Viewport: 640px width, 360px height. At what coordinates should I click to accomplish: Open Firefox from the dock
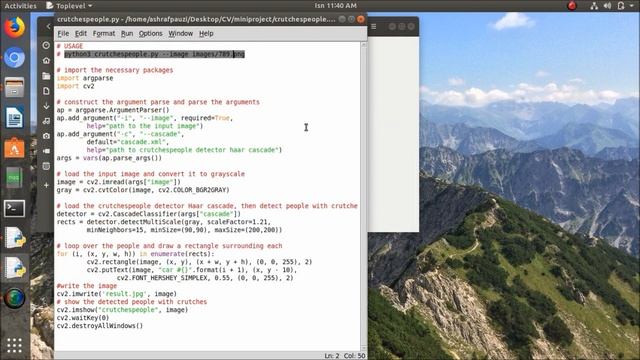[x=14, y=27]
